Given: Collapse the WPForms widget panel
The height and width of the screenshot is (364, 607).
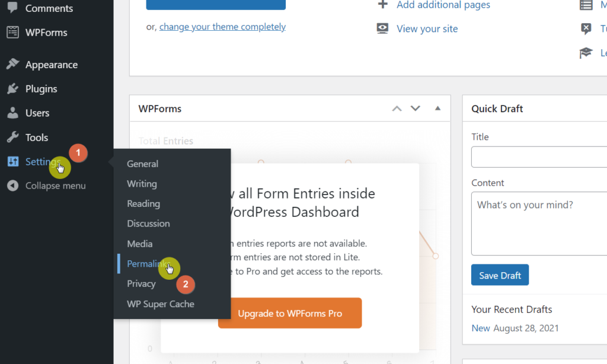Looking at the screenshot, I should click(437, 108).
